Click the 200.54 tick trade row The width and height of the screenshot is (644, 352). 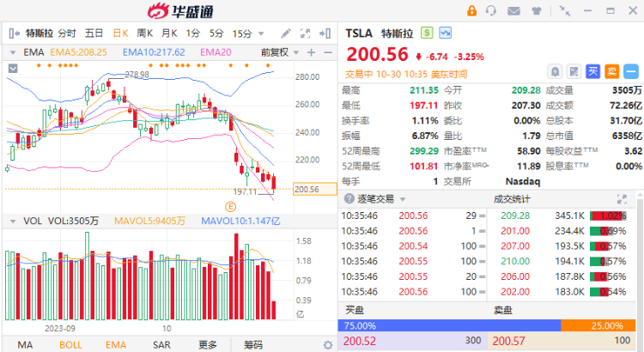(413, 246)
